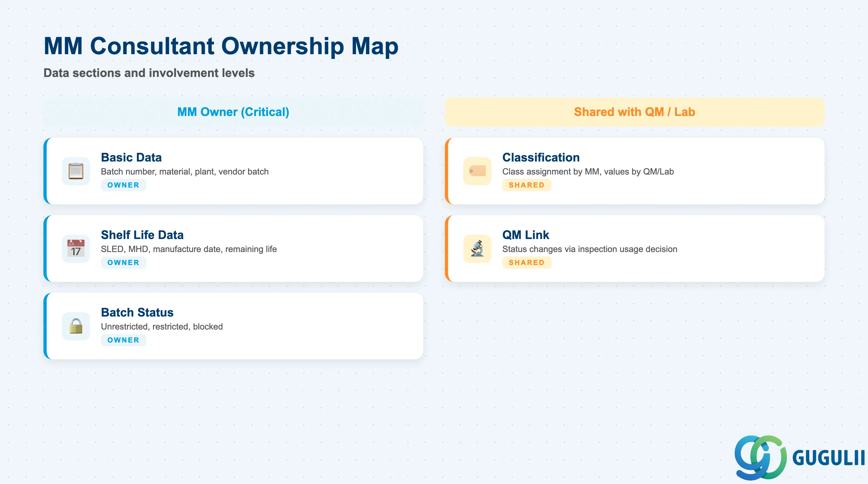The height and width of the screenshot is (484, 868).
Task: Click 'Status changes via inspection usage decision'
Action: tap(590, 249)
